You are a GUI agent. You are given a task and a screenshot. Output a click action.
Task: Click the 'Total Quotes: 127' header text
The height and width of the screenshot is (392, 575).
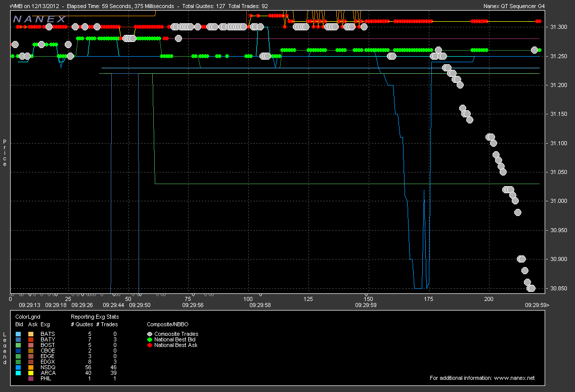[x=203, y=6]
